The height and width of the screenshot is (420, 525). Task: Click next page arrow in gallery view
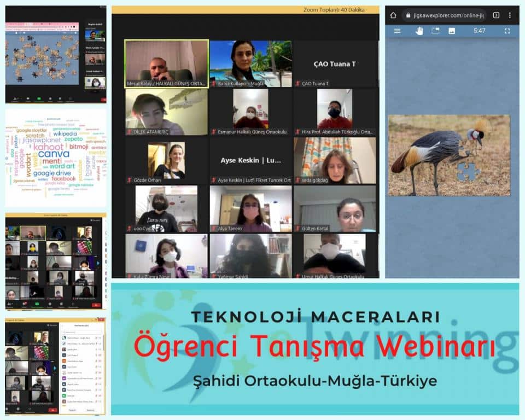coord(99,263)
